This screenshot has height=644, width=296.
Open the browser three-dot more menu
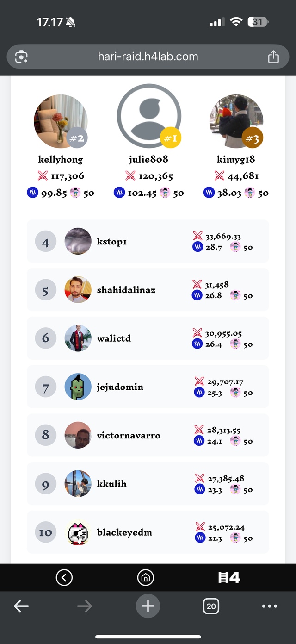tap(270, 606)
